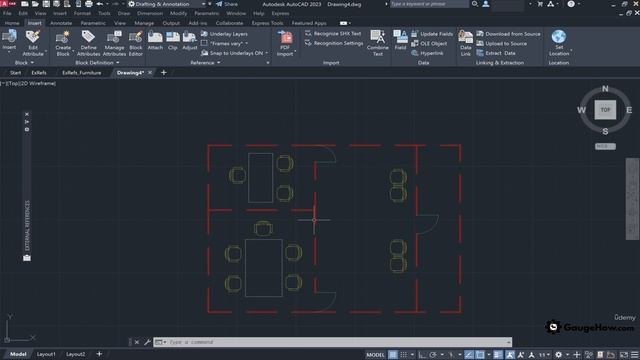The height and width of the screenshot is (360, 640).
Task: Expand the Block panel
Action: [24, 63]
